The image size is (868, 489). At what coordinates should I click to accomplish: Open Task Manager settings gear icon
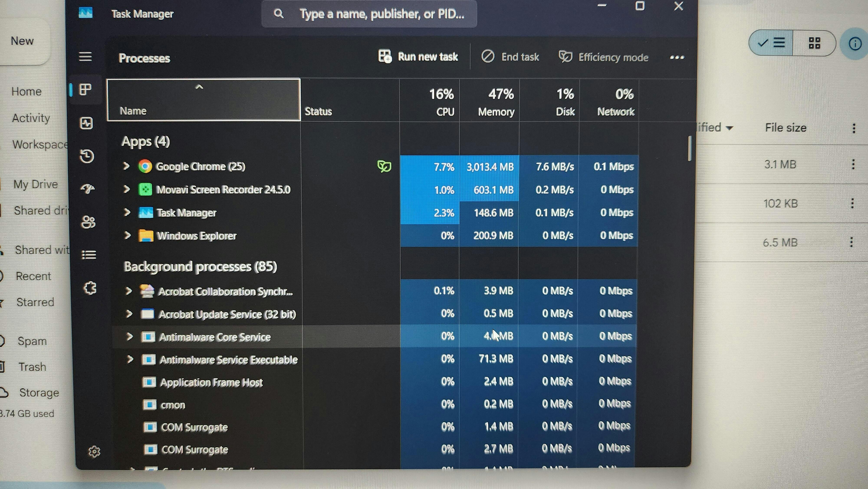coord(94,451)
